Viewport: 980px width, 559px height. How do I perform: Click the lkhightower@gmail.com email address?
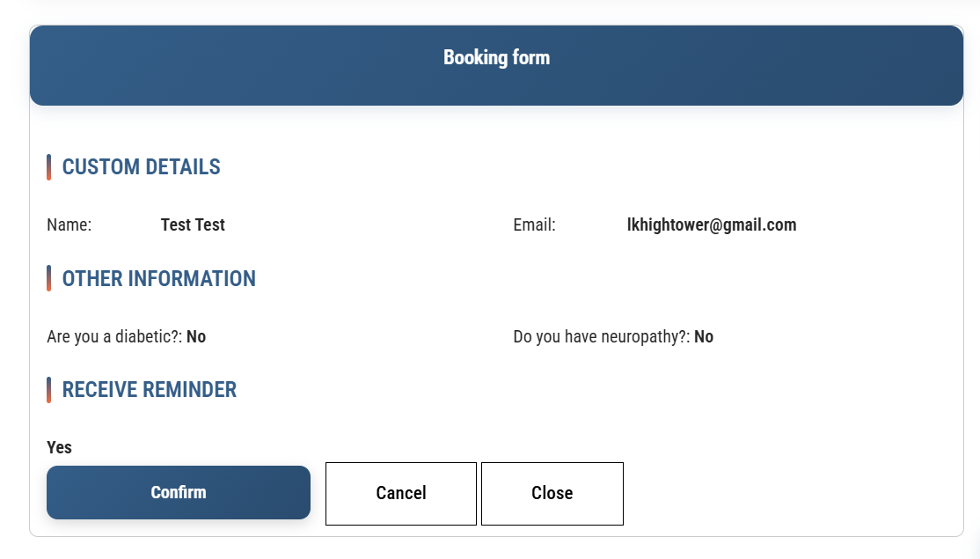[711, 224]
